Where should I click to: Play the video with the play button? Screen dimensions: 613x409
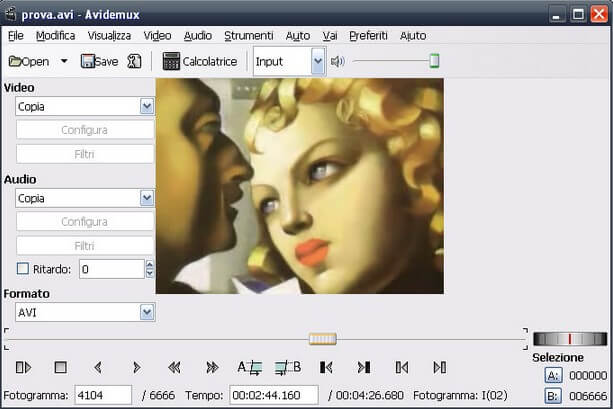click(x=23, y=368)
